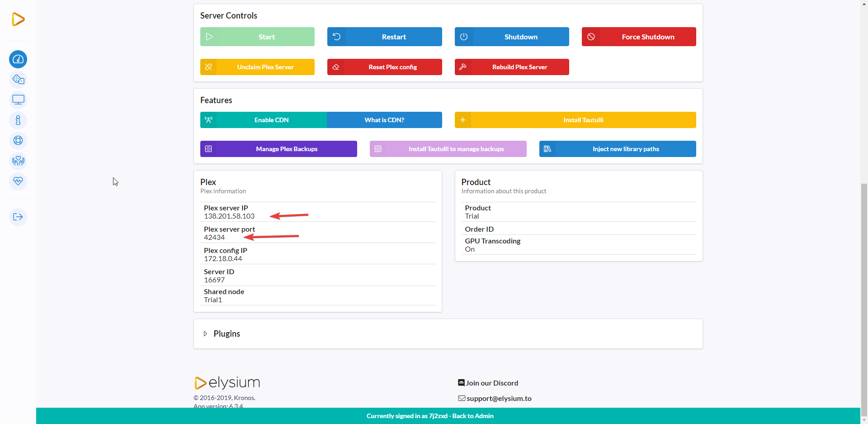This screenshot has height=424, width=868.
Task: Click the What is CDN? button
Action: 384,120
